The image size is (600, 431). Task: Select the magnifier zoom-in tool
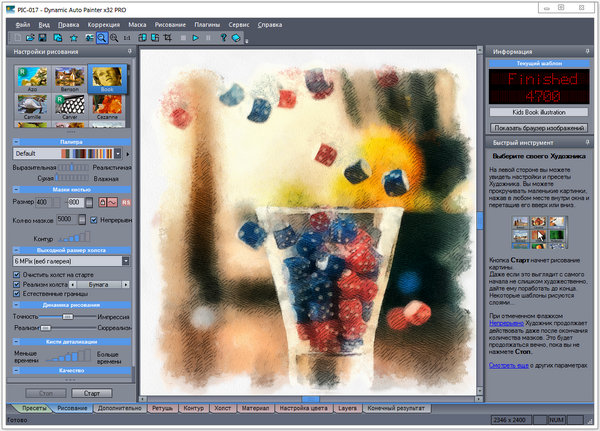point(102,37)
